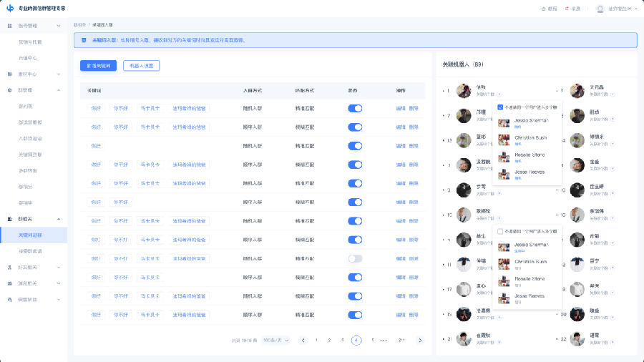Select Jessie Sherman in the upper popup list

tap(530, 121)
